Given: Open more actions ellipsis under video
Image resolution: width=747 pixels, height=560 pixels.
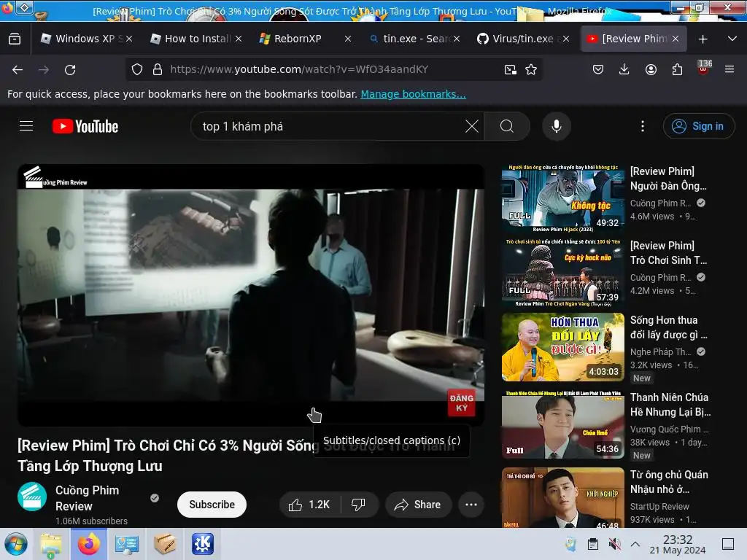Looking at the screenshot, I should 471,505.
